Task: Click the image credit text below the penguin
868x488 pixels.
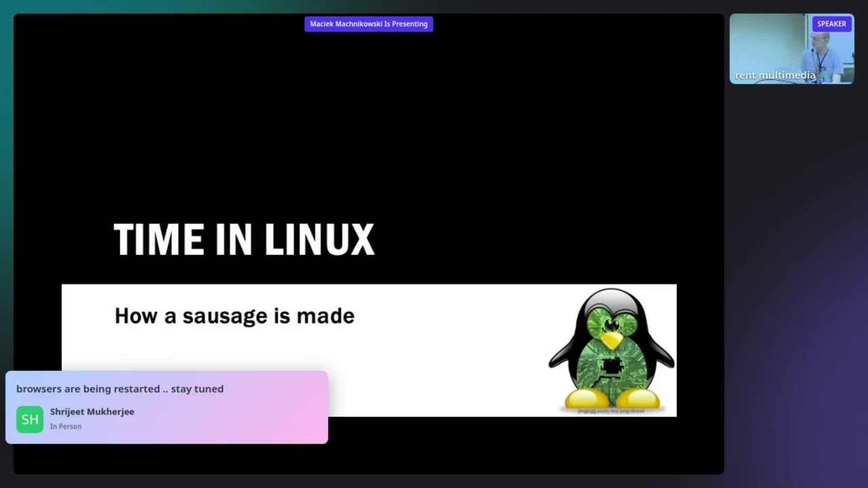Action: (611, 411)
